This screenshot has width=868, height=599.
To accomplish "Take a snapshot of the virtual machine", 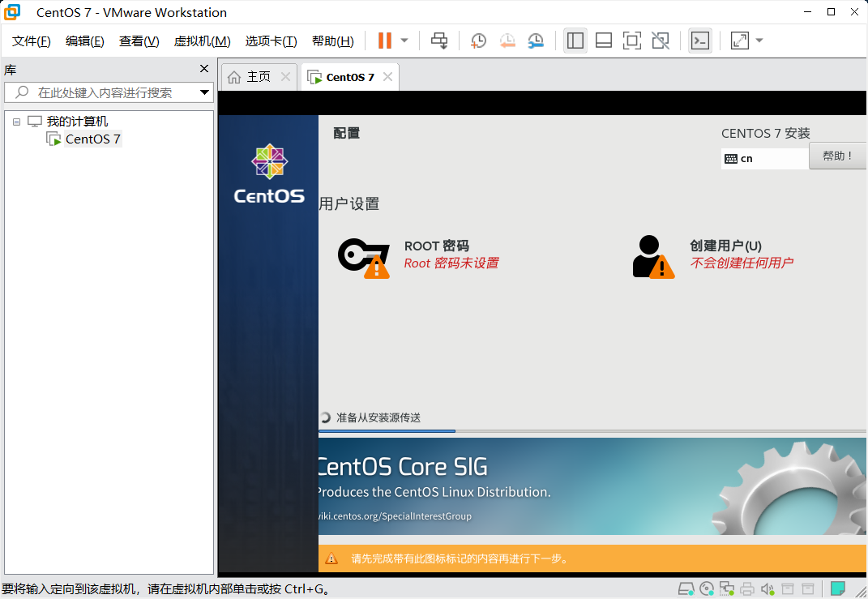I will point(478,41).
